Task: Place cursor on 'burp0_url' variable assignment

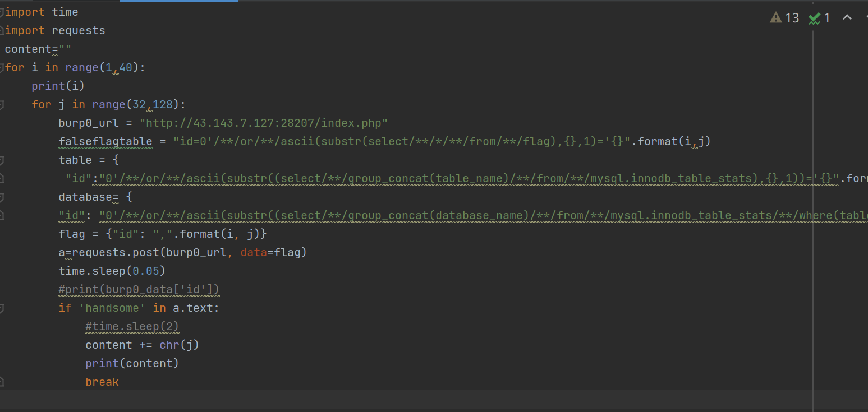Action: [x=89, y=123]
